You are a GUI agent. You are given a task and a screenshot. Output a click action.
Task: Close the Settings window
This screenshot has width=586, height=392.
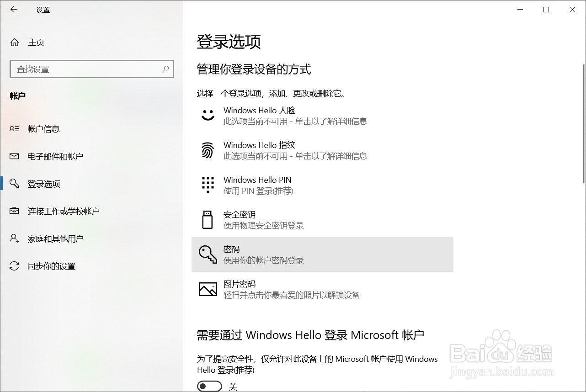click(572, 10)
